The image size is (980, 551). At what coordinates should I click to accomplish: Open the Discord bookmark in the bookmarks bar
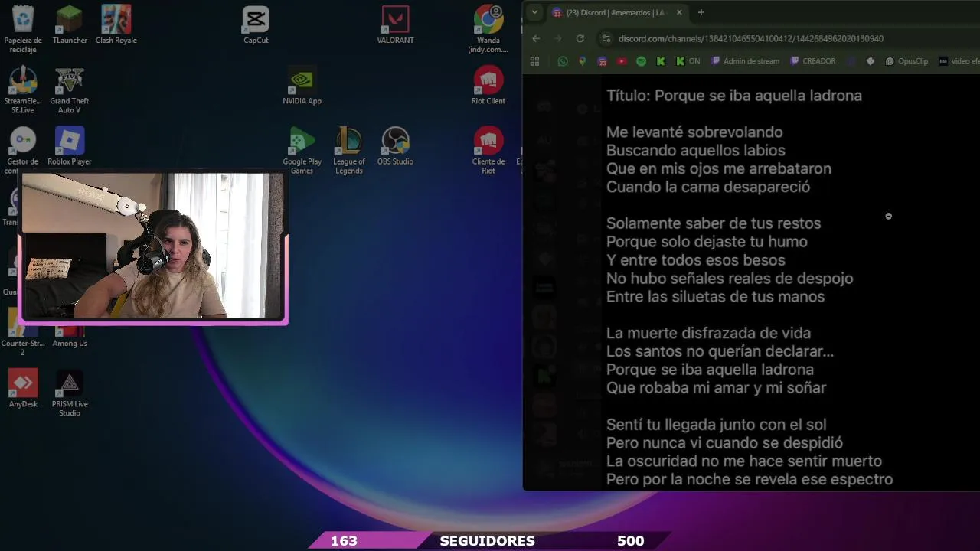click(603, 61)
